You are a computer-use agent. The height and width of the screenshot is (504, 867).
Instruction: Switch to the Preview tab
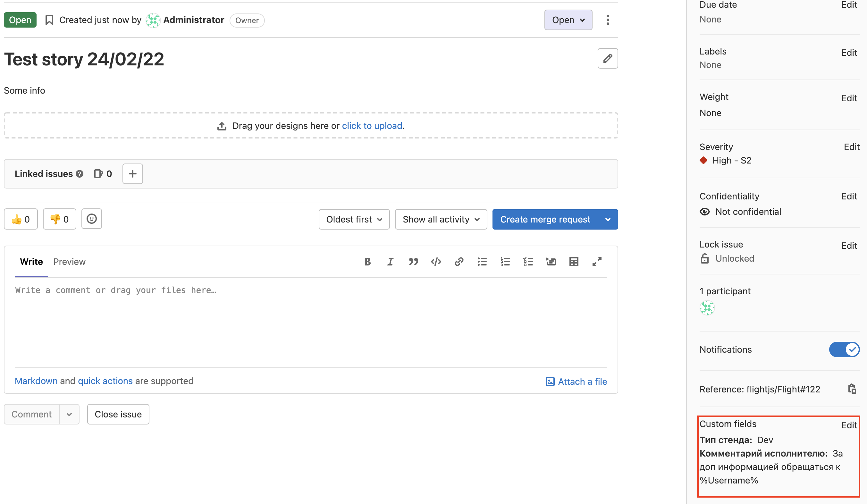pos(69,262)
